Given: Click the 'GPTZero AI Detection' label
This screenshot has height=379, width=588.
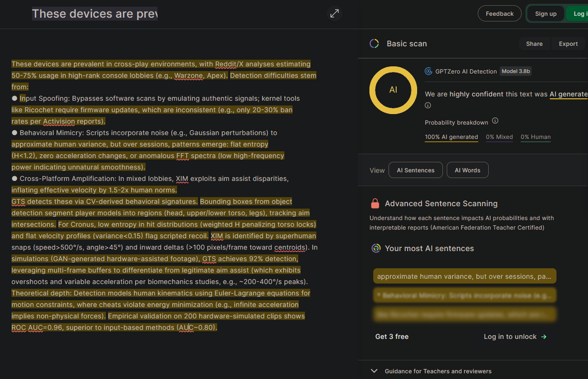Looking at the screenshot, I should click(x=466, y=71).
